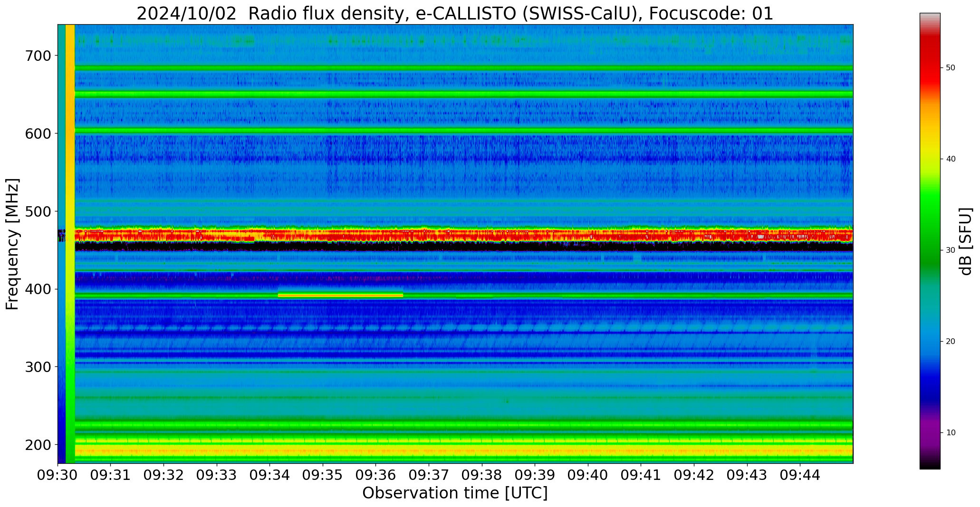Click the vertical yellow stripe at the spectrogram start
This screenshot has width=980, height=507.
tap(70, 244)
